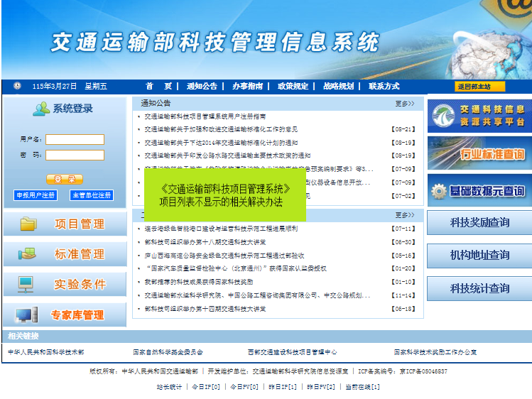532x399 pixels.
Task: Open the 国家自然科学基金委员会 related link
Action: [x=168, y=352]
